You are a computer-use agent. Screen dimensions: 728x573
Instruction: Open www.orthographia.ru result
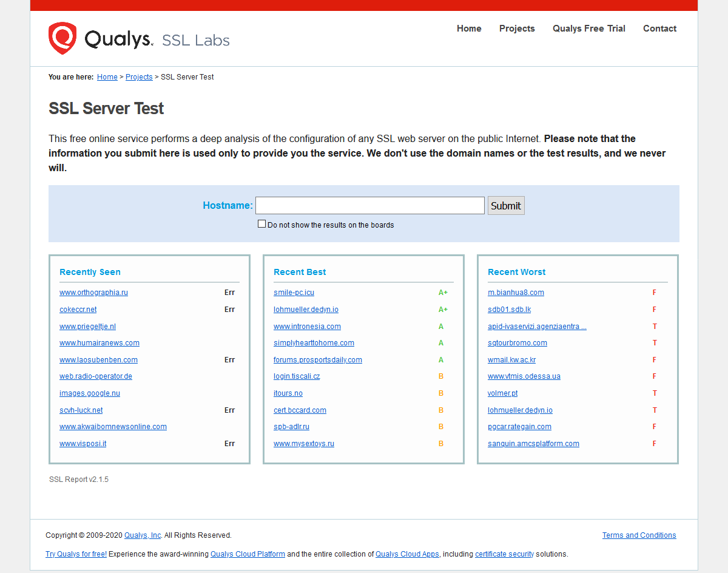coord(93,293)
